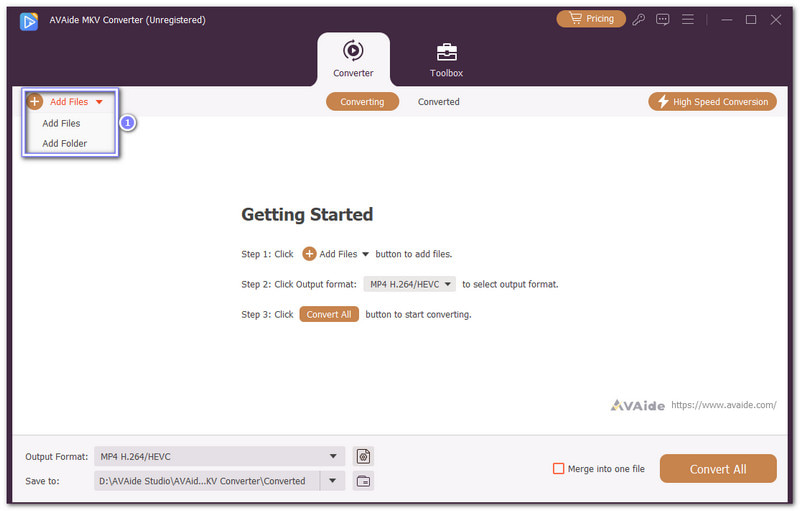Maximize the AVAide window

751,19
